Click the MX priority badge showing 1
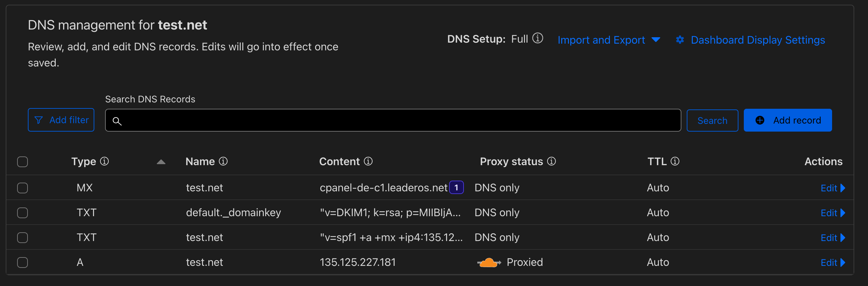 click(x=456, y=188)
